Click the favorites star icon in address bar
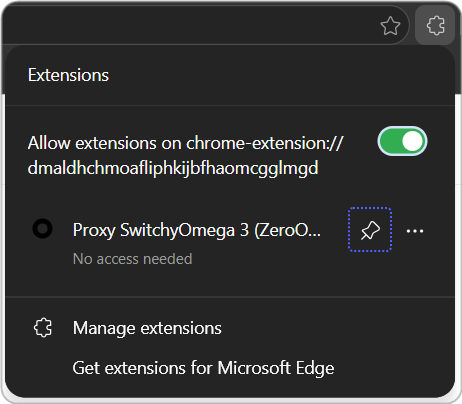 [x=390, y=26]
